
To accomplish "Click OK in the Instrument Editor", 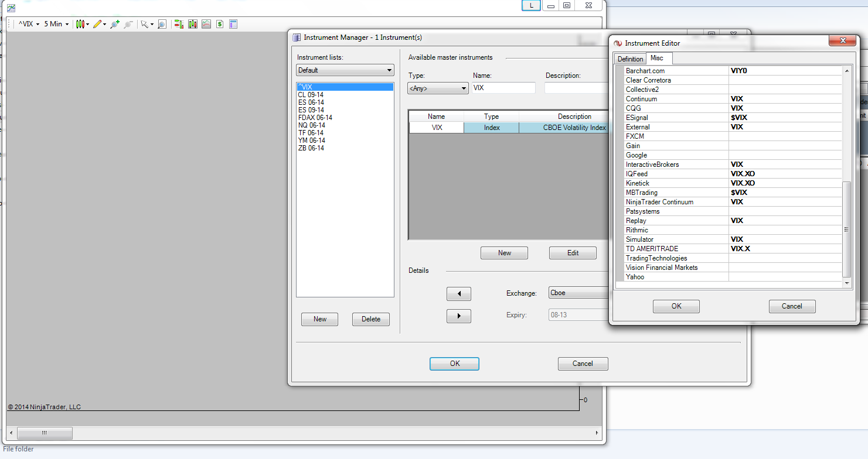I will tap(676, 306).
